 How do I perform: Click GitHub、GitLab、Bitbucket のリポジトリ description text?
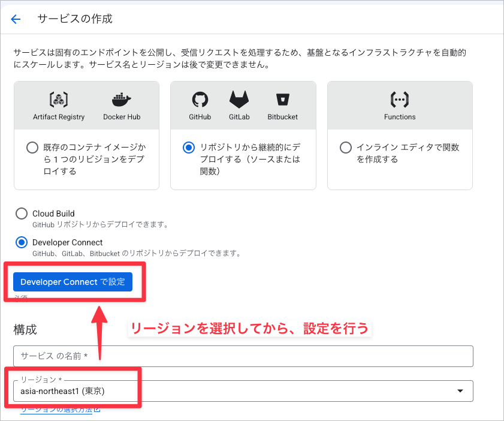tap(137, 254)
